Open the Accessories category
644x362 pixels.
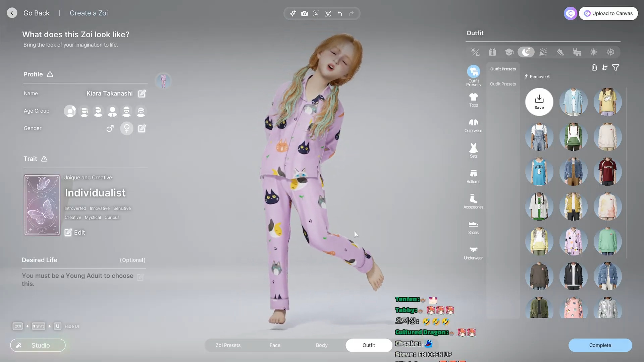coord(473,202)
